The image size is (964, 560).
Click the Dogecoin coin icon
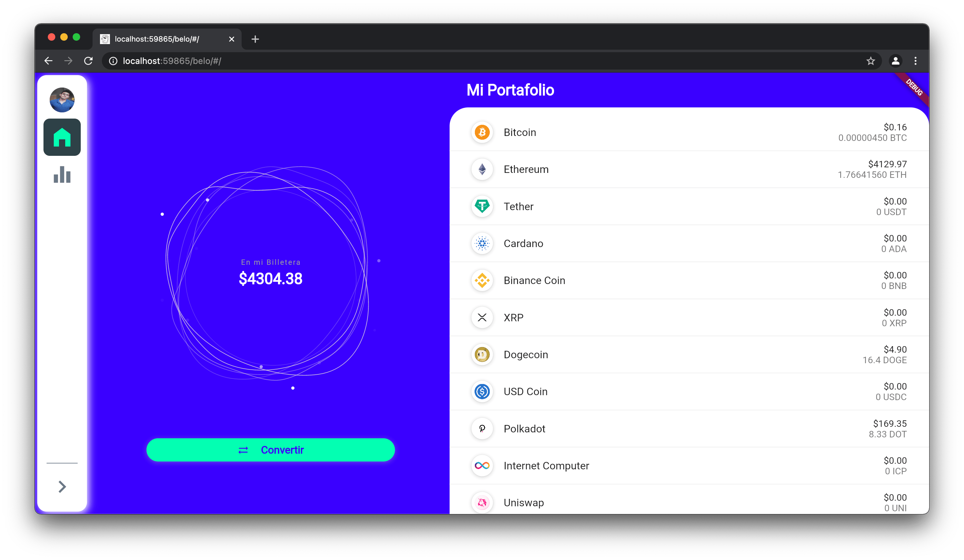[x=482, y=355]
